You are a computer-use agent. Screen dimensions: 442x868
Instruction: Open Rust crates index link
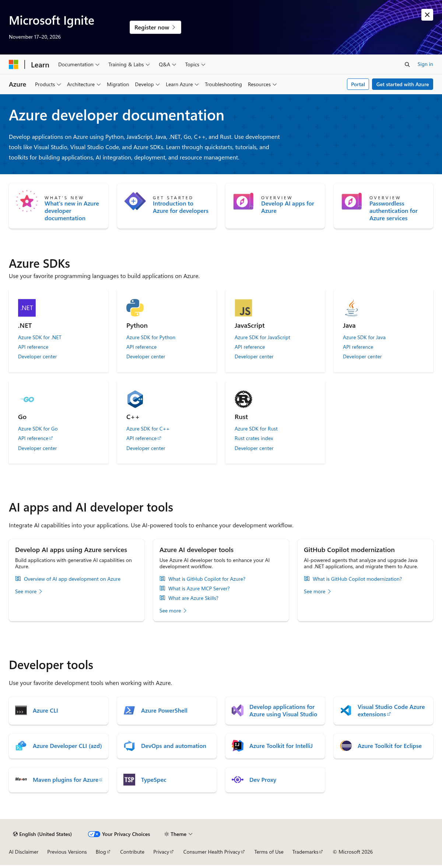254,438
